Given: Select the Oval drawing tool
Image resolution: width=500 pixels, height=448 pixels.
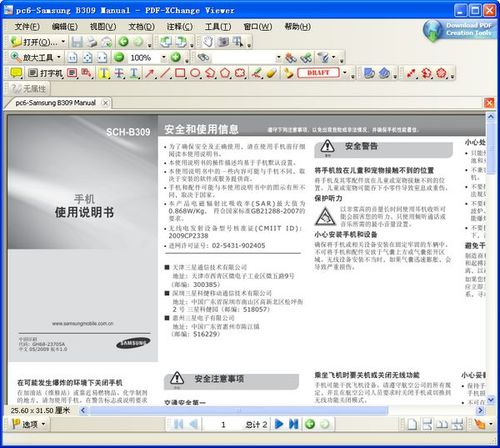Looking at the screenshot, I should [x=195, y=73].
